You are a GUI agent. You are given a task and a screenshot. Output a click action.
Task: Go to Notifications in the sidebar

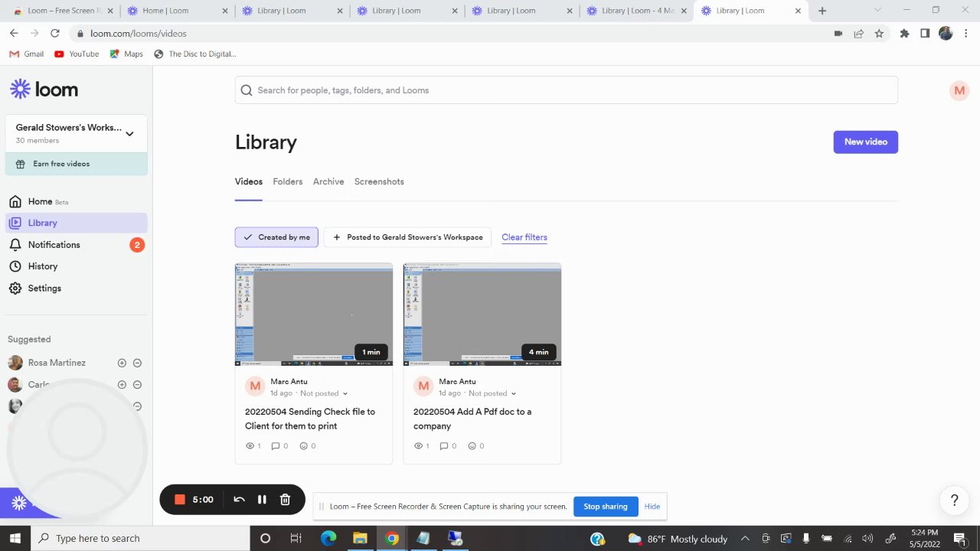[x=54, y=245]
